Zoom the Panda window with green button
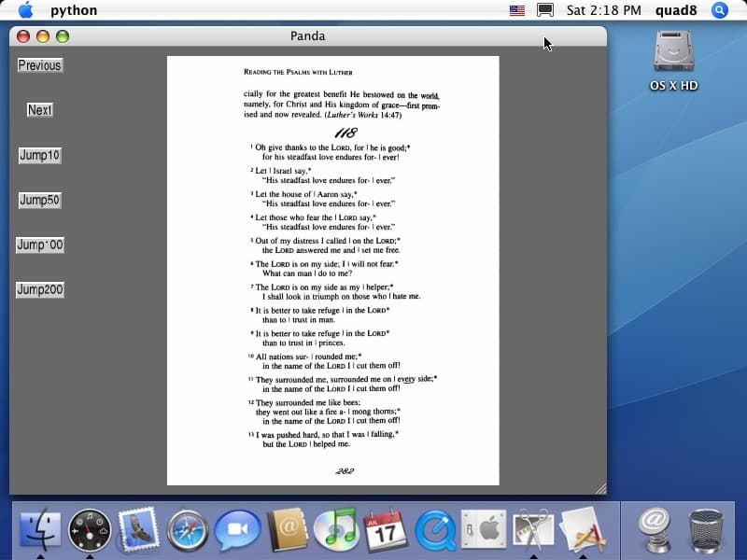Viewport: 747px width, 560px height. tap(63, 36)
